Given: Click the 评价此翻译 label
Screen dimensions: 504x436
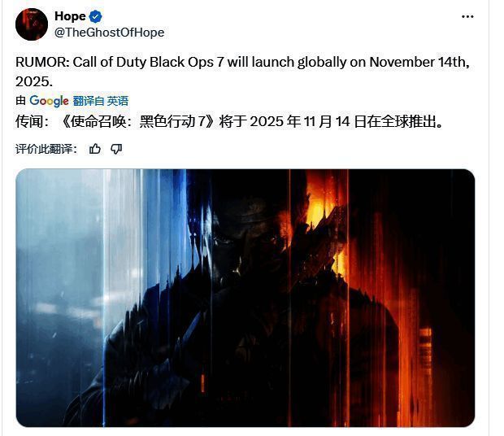Looking at the screenshot, I should tap(46, 149).
